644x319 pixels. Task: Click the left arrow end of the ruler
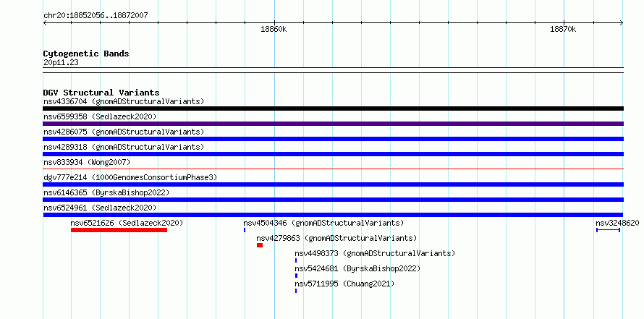click(45, 23)
